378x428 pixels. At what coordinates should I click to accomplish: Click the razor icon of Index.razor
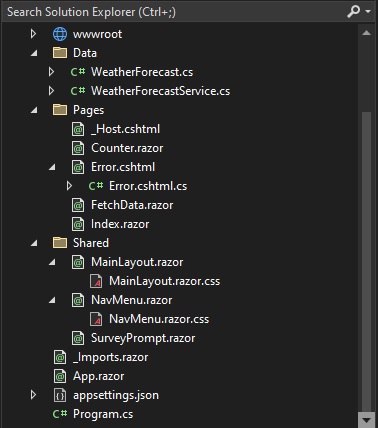coord(78,224)
